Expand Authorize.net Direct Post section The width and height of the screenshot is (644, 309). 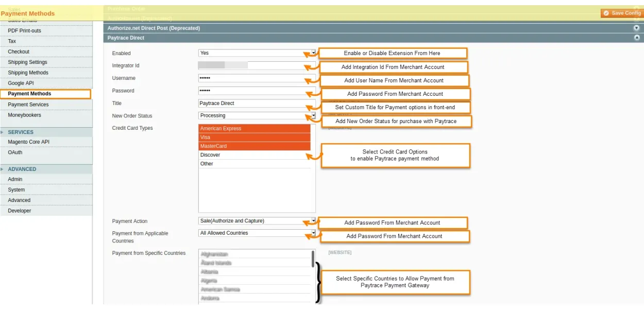coord(636,28)
